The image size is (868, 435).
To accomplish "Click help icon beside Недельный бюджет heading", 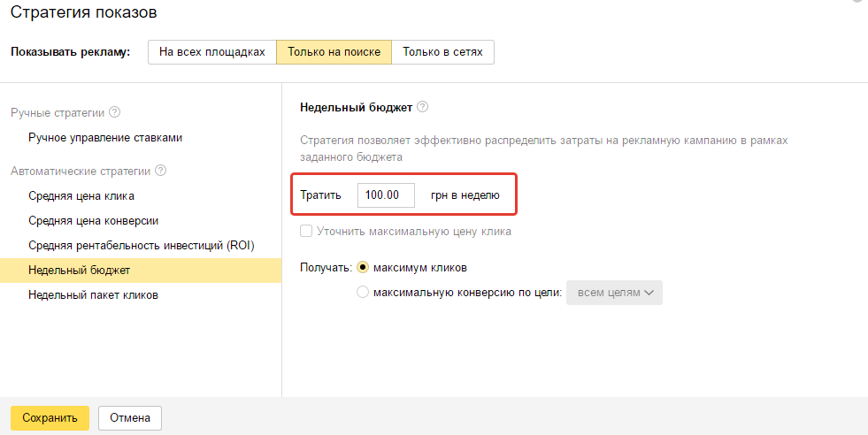I will [422, 107].
